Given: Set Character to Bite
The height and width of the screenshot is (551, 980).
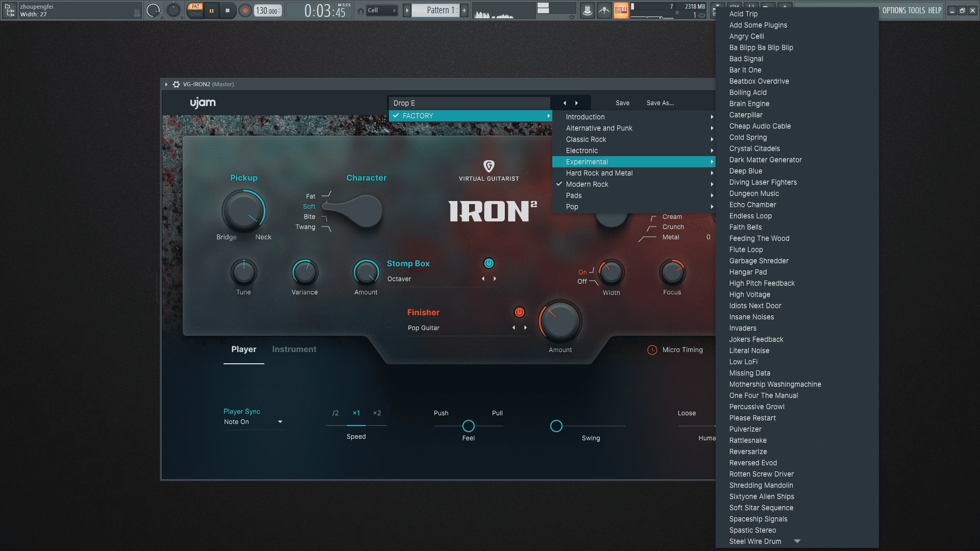Looking at the screenshot, I should point(309,217).
